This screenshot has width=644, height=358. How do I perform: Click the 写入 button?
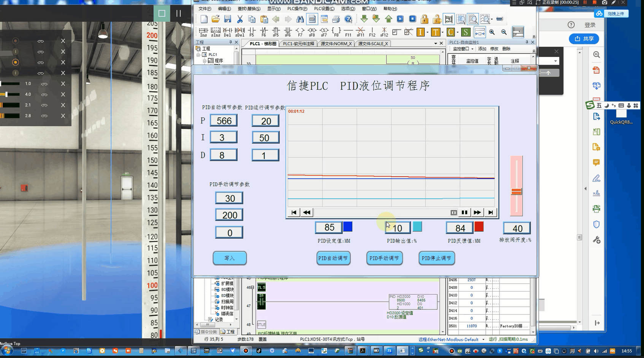(230, 258)
